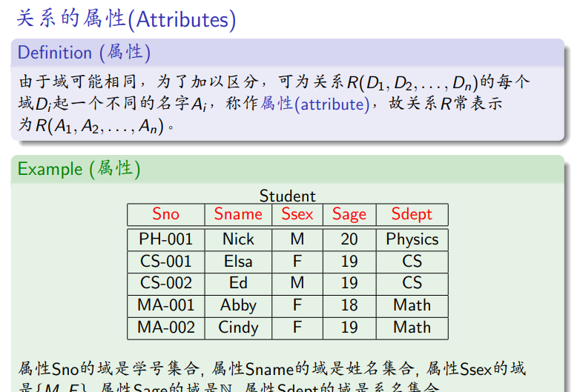Select the name "Nick" in the table

click(x=238, y=239)
